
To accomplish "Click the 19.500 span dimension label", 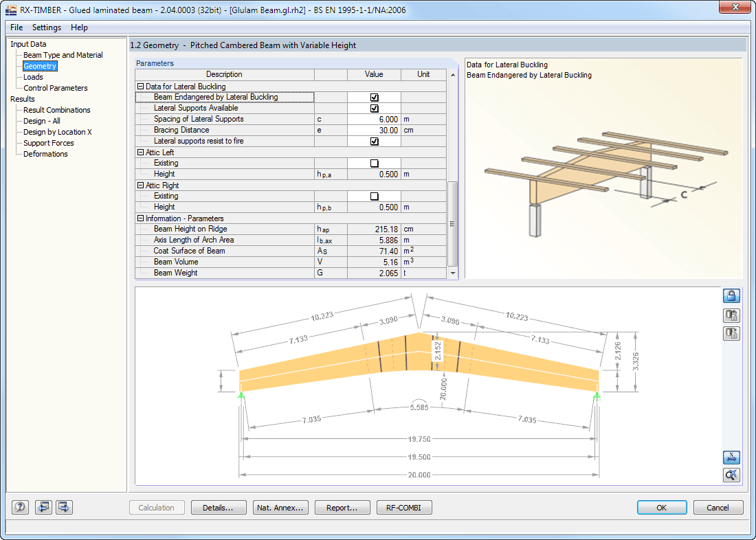I will point(419,457).
